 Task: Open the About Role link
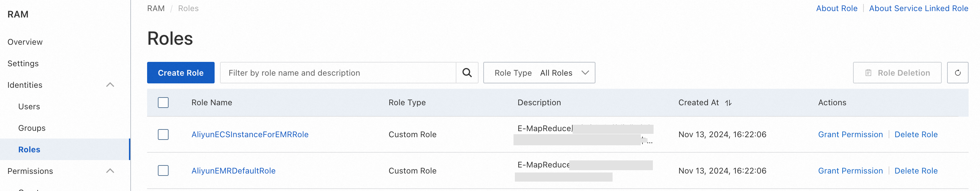[836, 8]
